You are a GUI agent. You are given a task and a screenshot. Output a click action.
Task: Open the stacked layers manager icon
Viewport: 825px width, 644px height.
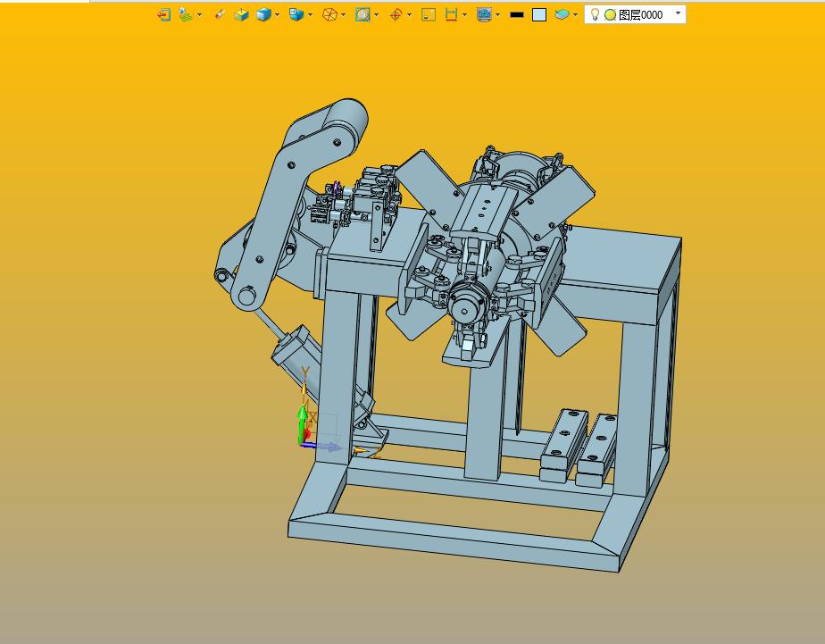562,14
